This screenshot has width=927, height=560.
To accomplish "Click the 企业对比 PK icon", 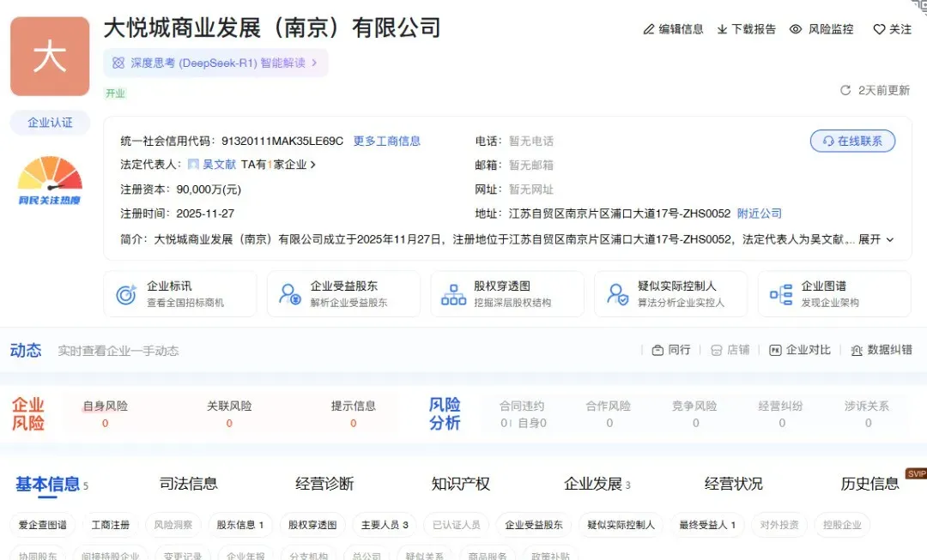I will pyautogui.click(x=775, y=350).
